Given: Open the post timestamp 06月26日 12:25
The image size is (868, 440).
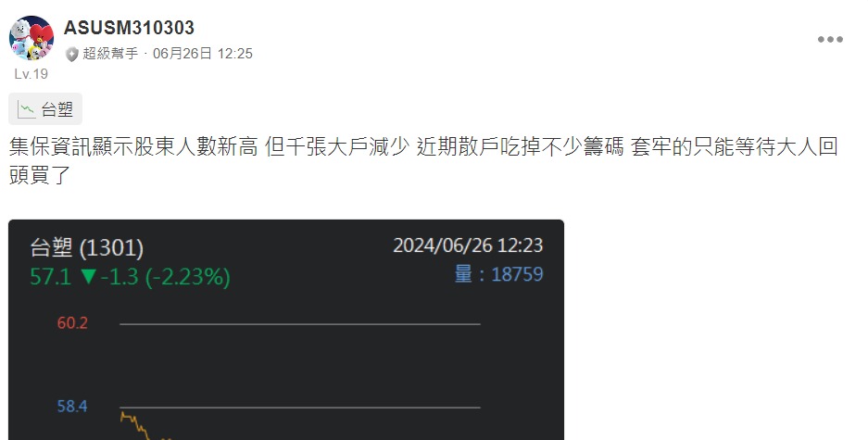Looking at the screenshot, I should click(203, 54).
